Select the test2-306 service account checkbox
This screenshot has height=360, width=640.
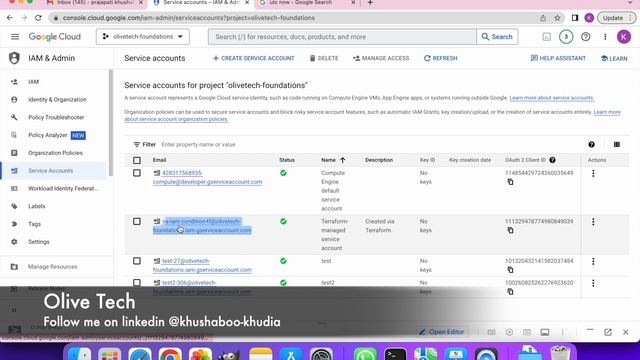(x=137, y=282)
